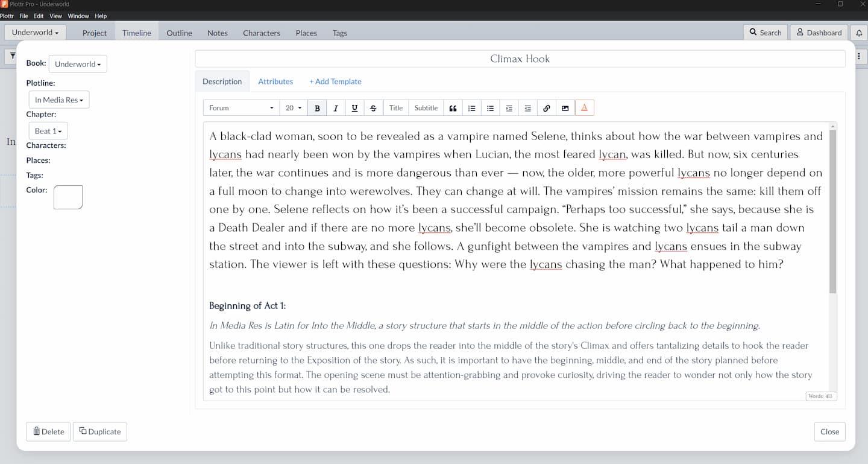Image resolution: width=868 pixels, height=464 pixels.
Task: Toggle italic text formatting
Action: (336, 107)
